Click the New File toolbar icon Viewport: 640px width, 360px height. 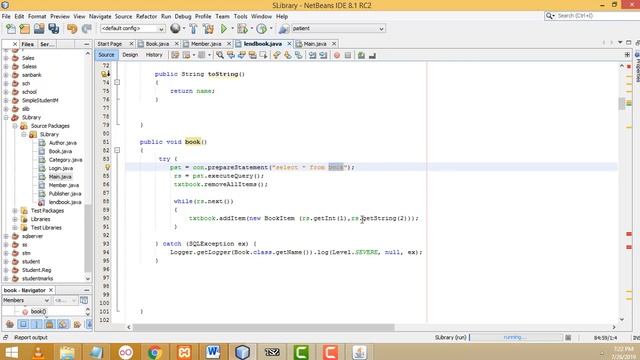(x=11, y=29)
